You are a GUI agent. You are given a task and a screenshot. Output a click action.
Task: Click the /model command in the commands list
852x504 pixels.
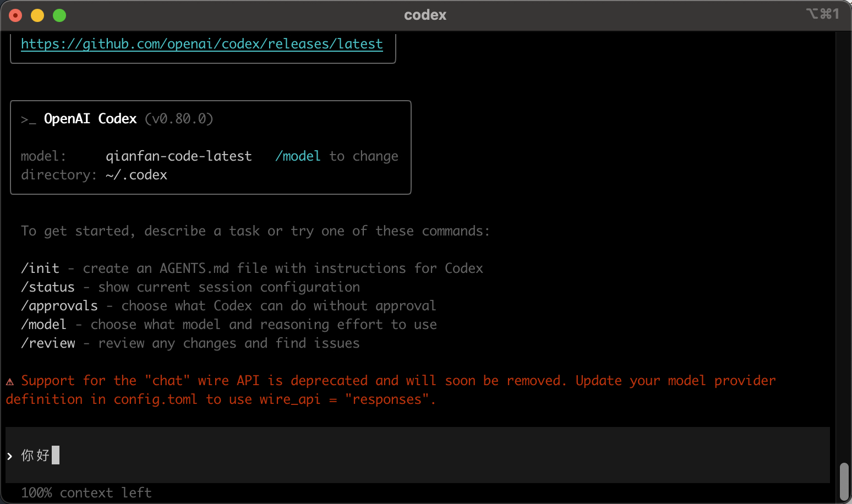(44, 325)
